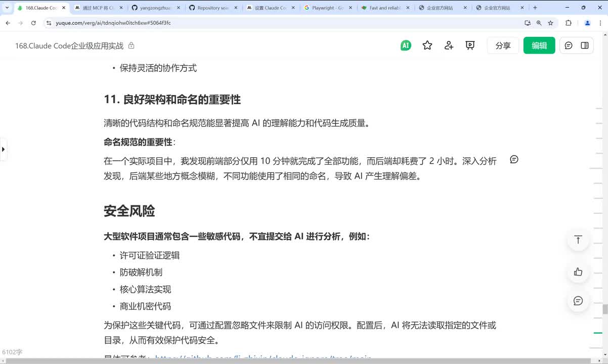Click the install app icon in address bar
The height and width of the screenshot is (364, 608).
(x=528, y=23)
